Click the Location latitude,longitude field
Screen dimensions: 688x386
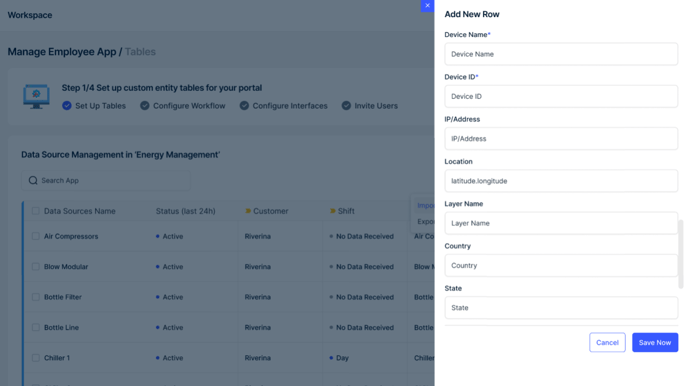[x=561, y=181]
